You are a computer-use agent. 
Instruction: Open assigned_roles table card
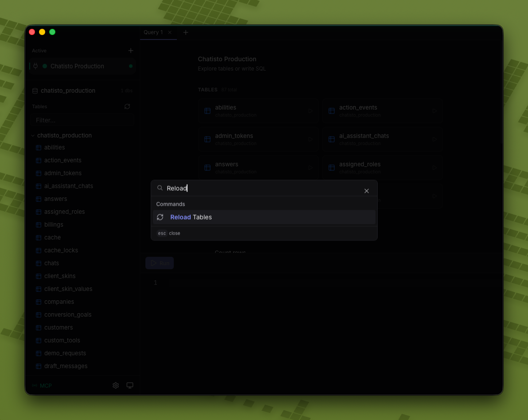382,167
